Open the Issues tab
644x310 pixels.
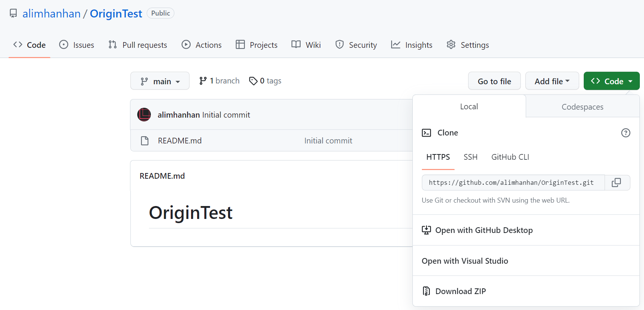(x=77, y=45)
